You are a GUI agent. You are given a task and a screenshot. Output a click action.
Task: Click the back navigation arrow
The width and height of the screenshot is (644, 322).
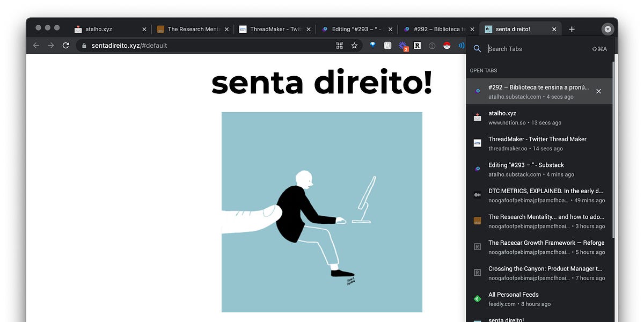pos(35,46)
